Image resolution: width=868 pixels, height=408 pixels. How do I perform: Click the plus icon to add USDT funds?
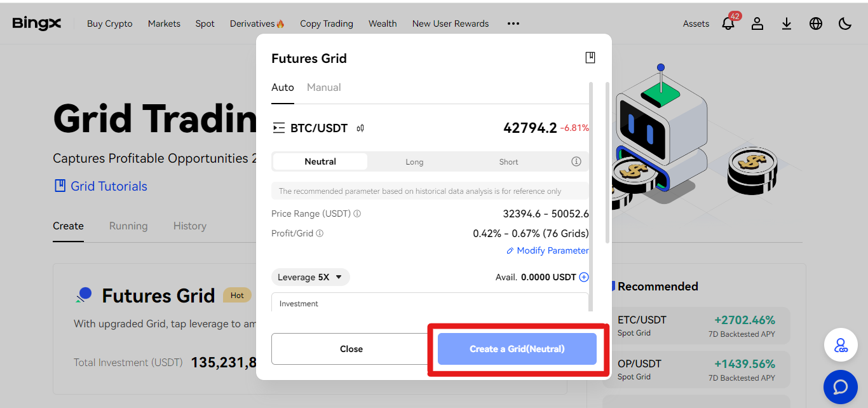pos(584,277)
